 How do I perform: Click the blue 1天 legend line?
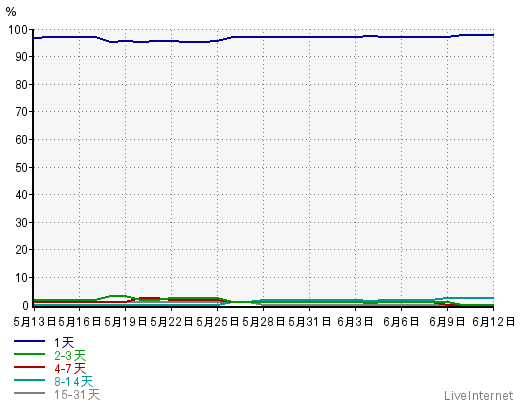(x=29, y=341)
